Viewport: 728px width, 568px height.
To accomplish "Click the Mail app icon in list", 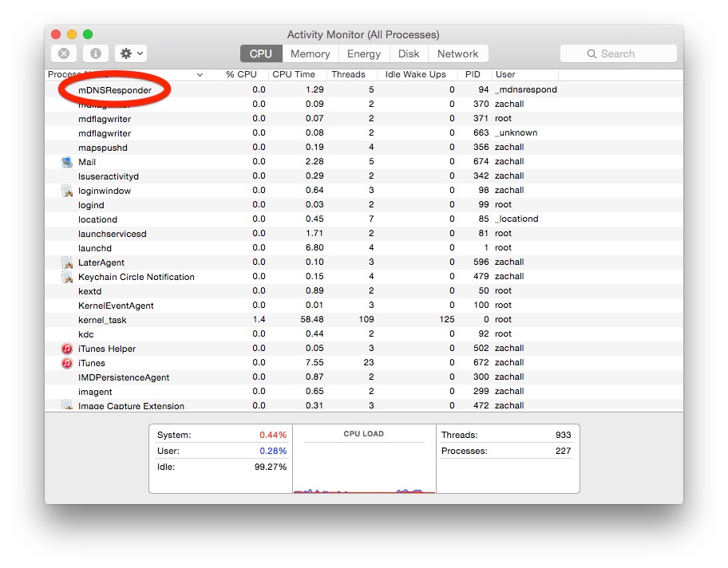I will click(x=67, y=162).
